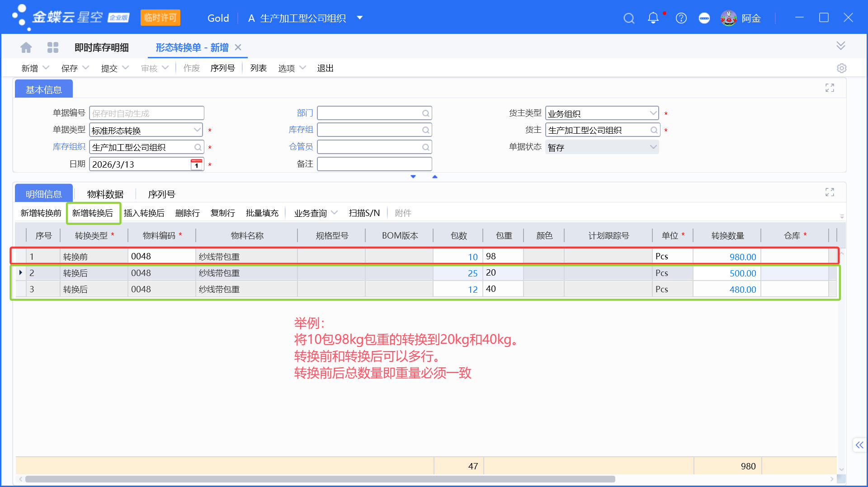Click the 新增转换后 button
The height and width of the screenshot is (487, 868).
pos(93,213)
